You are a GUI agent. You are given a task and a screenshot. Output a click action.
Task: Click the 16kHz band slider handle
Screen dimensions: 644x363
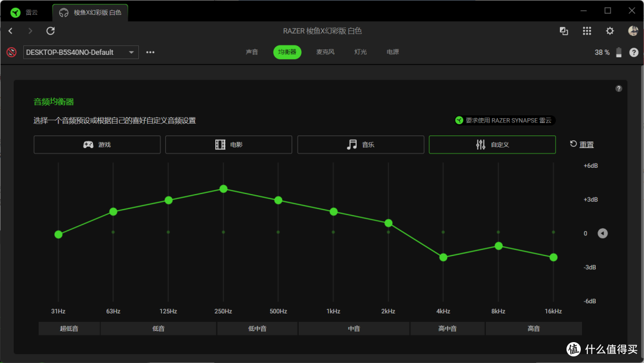coord(553,257)
